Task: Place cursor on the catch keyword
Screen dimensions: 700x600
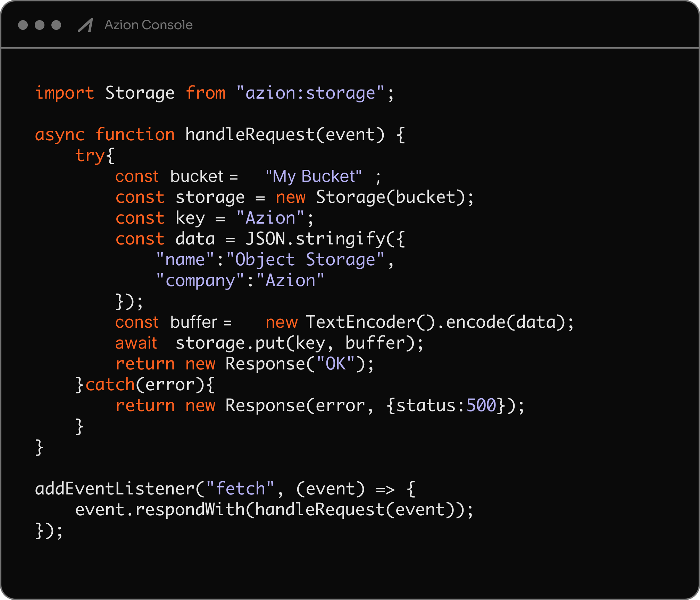Action: (110, 385)
